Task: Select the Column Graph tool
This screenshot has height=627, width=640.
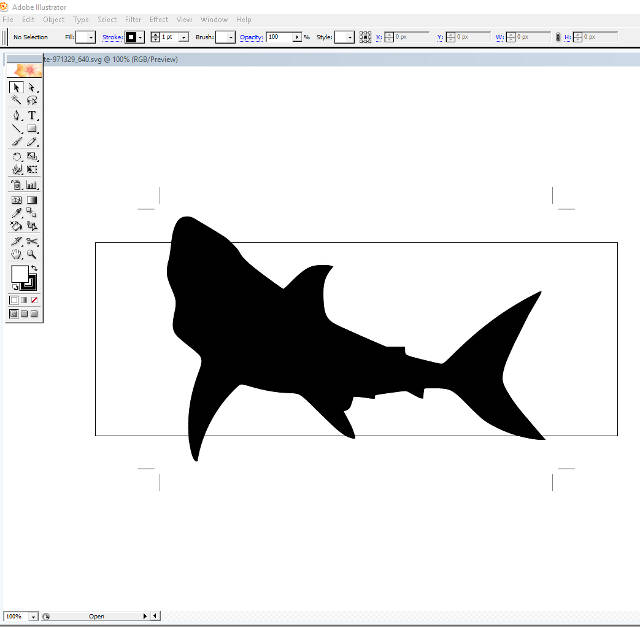Action: pyautogui.click(x=32, y=185)
